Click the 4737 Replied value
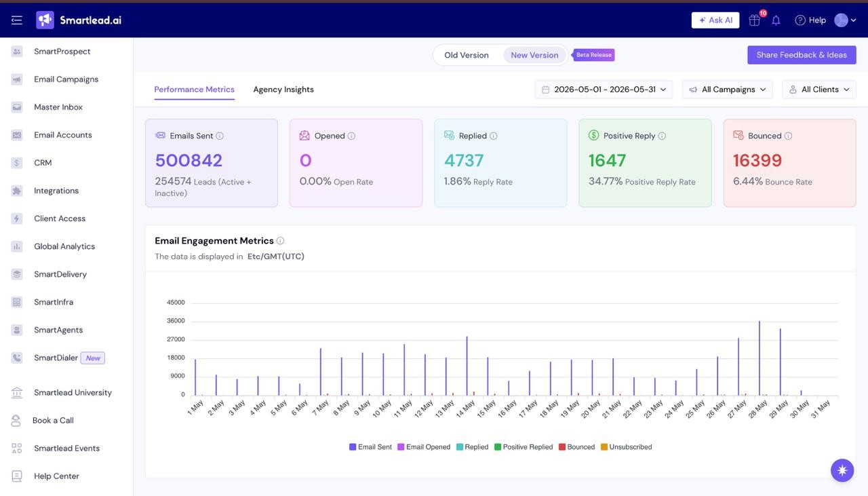Viewport: 868px width, 496px height. (464, 161)
